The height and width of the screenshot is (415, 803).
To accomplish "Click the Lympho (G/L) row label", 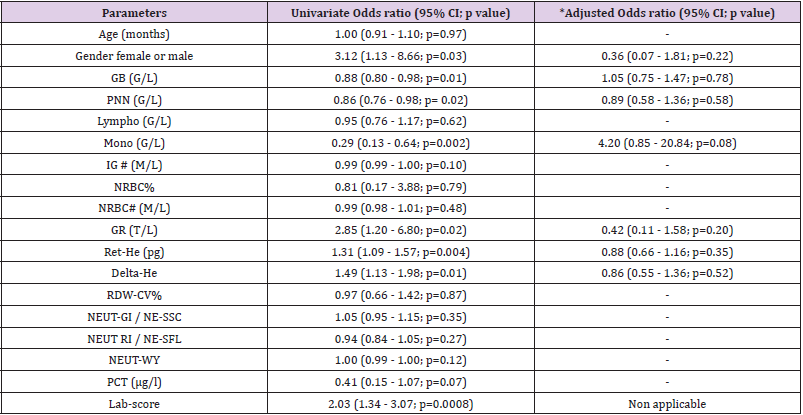I will pos(134,121).
